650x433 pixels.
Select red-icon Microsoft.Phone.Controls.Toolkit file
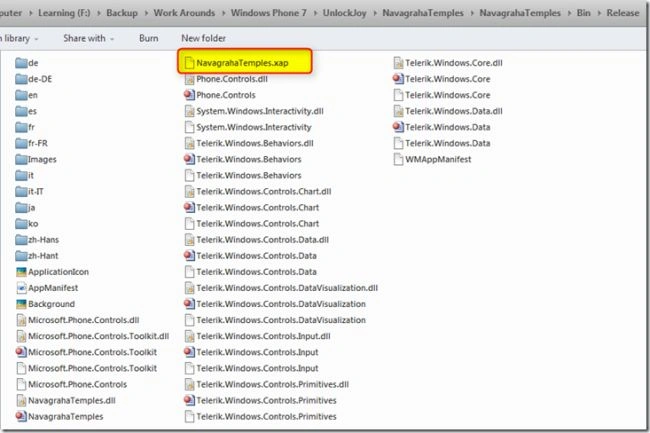[86, 352]
